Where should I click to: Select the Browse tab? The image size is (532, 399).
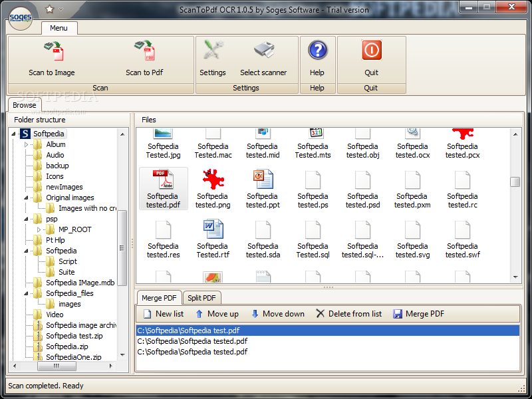25,105
